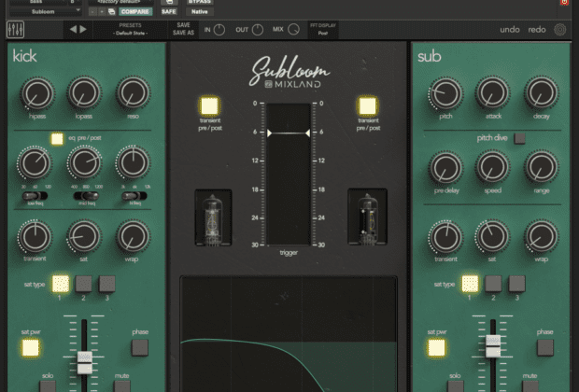
Task: Click the kick level fader handle
Action: tap(85, 363)
